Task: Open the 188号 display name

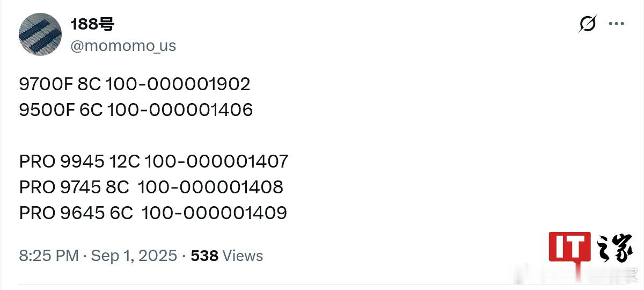Action: click(x=92, y=24)
